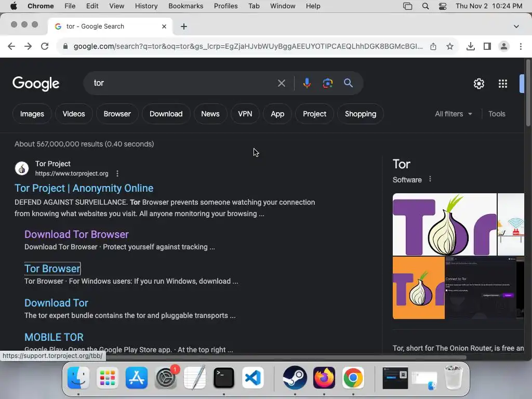Image resolution: width=532 pixels, height=399 pixels.
Task: Reload the Google search page
Action: (45, 46)
